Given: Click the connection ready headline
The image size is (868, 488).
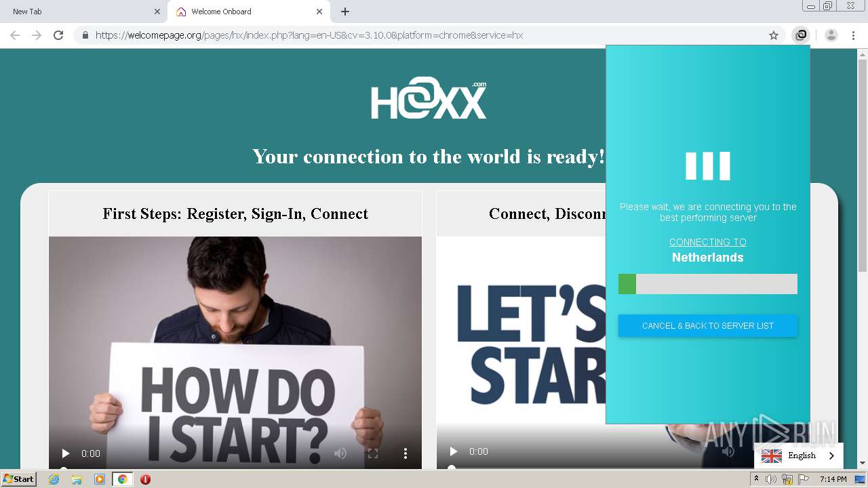Looking at the screenshot, I should pos(429,157).
